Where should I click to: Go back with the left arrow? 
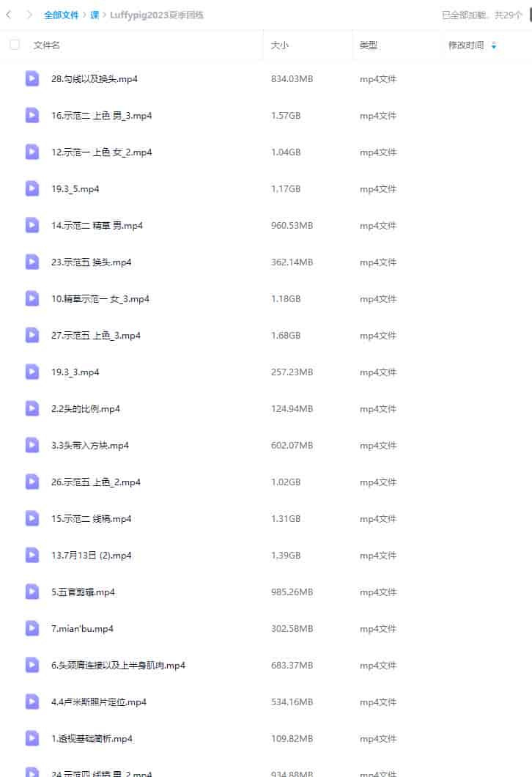tap(8, 15)
